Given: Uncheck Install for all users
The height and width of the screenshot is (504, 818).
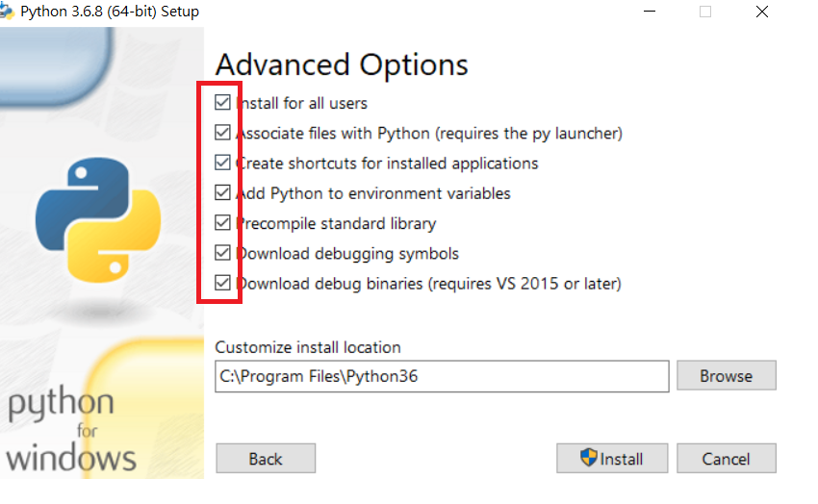Looking at the screenshot, I should point(222,102).
